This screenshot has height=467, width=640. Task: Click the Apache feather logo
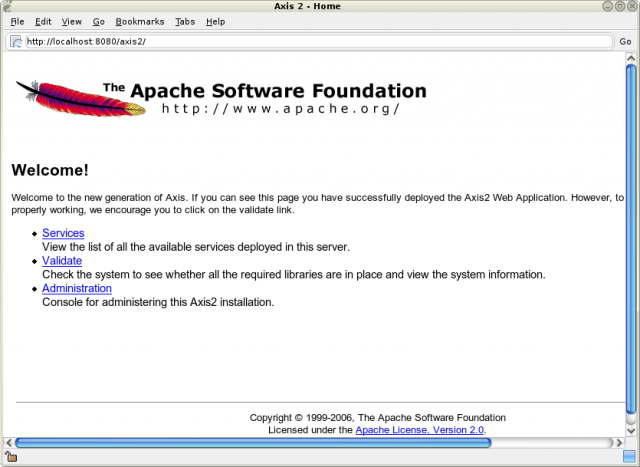[81, 98]
